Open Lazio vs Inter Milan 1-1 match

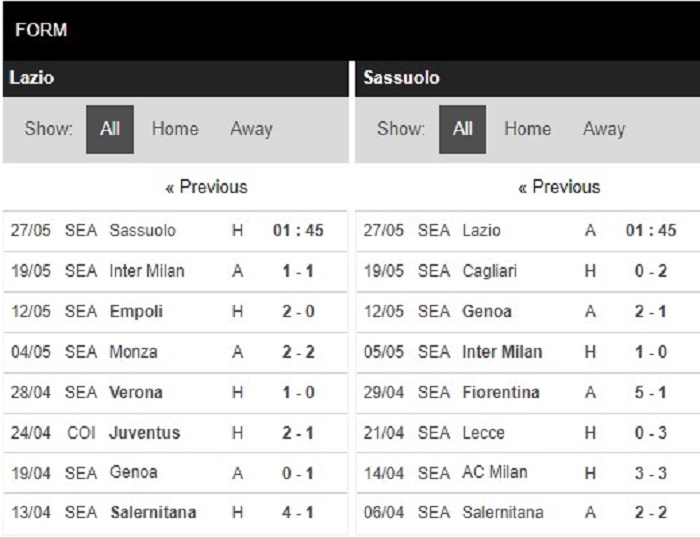pyautogui.click(x=175, y=271)
